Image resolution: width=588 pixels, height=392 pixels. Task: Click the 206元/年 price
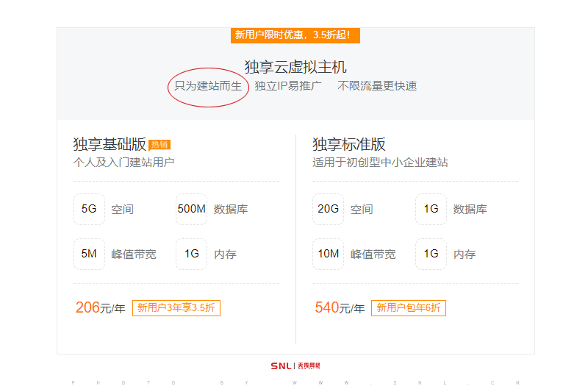tap(100, 308)
